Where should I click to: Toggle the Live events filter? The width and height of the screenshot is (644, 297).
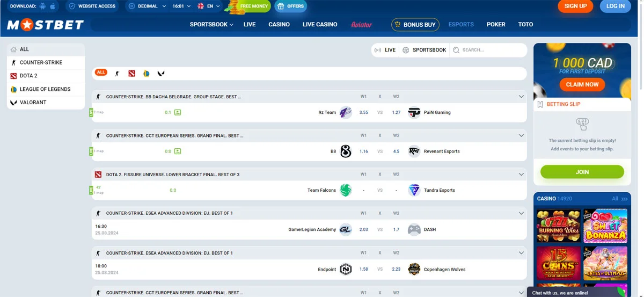(385, 50)
